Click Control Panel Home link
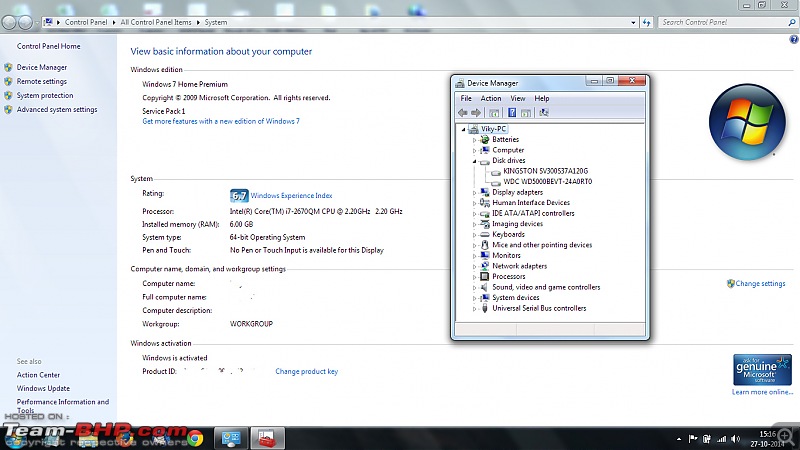 coord(48,46)
